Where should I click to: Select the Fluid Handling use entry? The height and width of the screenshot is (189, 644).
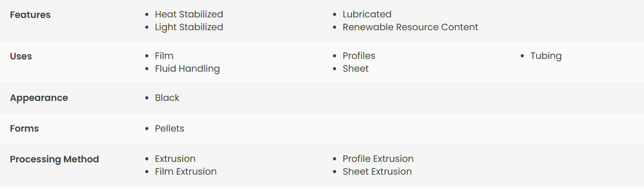click(x=187, y=69)
